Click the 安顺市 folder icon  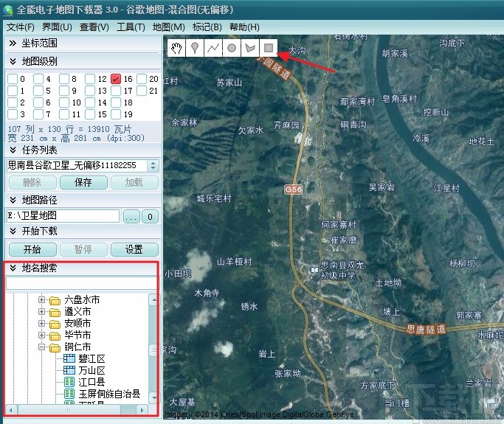click(55, 324)
